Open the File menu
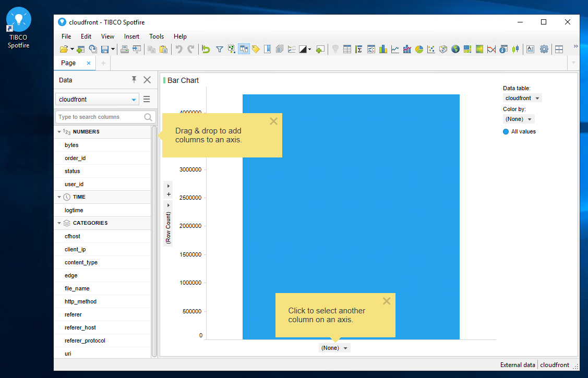This screenshot has height=378, width=588. pyautogui.click(x=66, y=36)
